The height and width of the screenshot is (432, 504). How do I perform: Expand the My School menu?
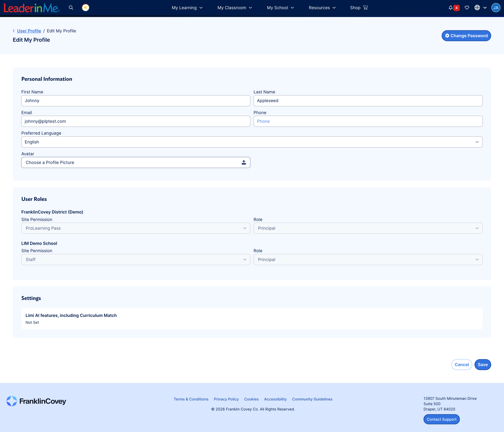(280, 8)
